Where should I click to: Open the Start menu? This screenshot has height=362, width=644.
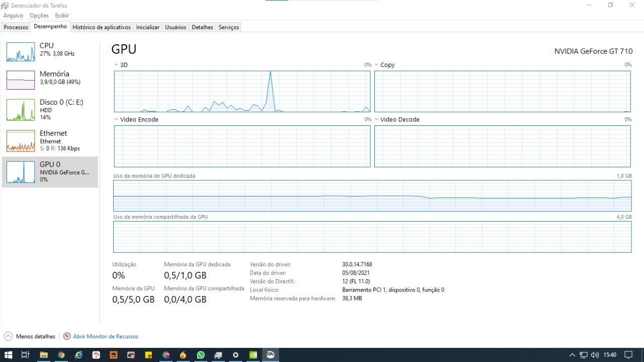pyautogui.click(x=8, y=355)
